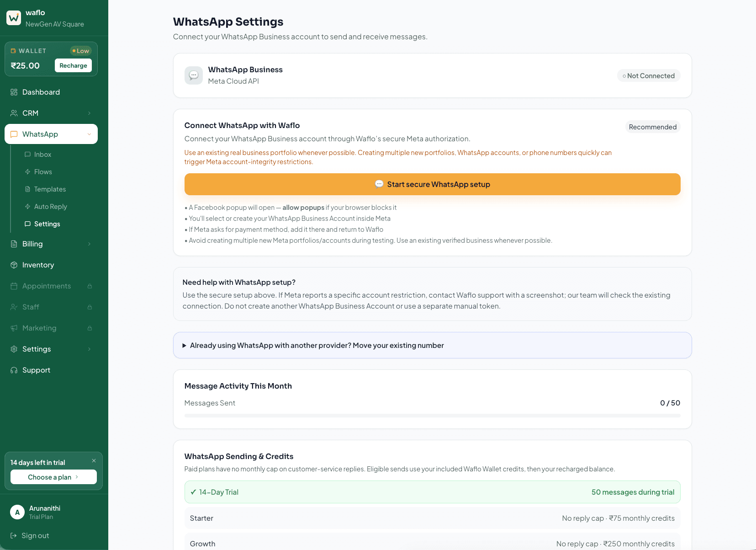Click the WhatsApp Business chat bubble icon

194,75
